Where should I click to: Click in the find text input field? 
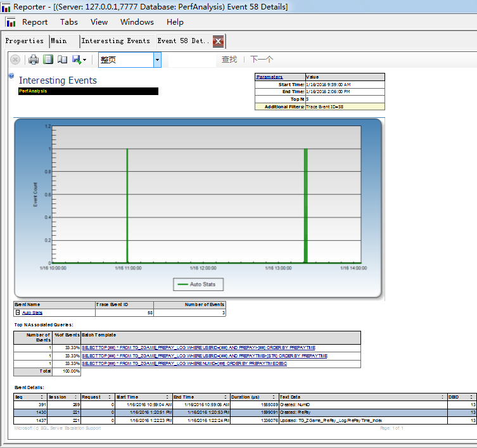(192, 60)
